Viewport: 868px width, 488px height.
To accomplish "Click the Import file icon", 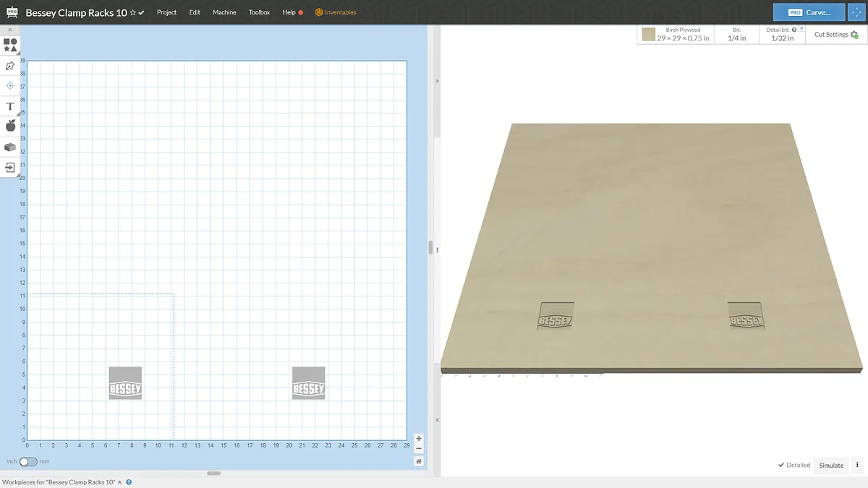I will 10,167.
